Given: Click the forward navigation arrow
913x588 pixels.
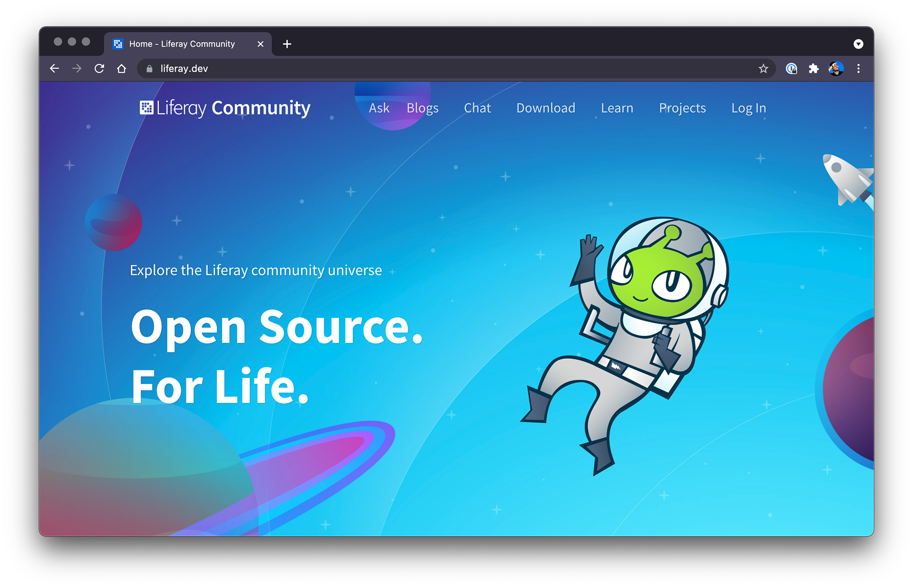Looking at the screenshot, I should [77, 68].
